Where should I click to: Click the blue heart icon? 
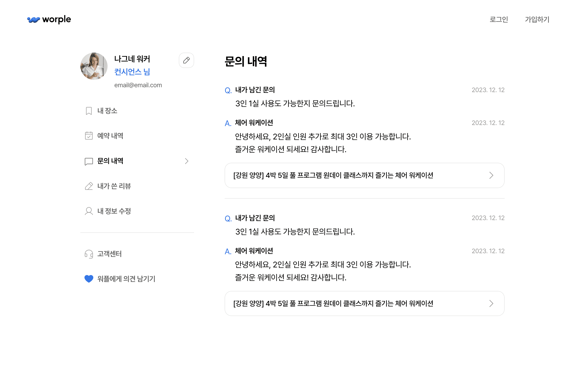click(x=89, y=279)
